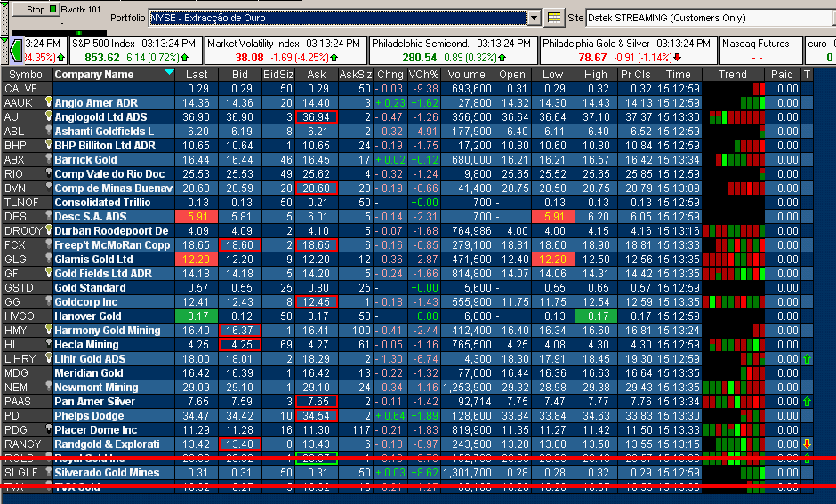Click the light bulb icon for BHP Billiton
The height and width of the screenshot is (504, 836).
coord(49,144)
